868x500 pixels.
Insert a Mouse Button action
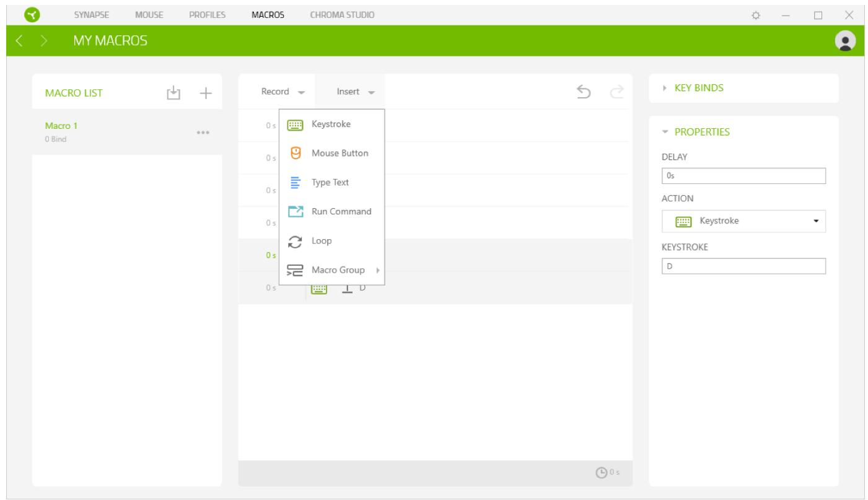[332, 153]
